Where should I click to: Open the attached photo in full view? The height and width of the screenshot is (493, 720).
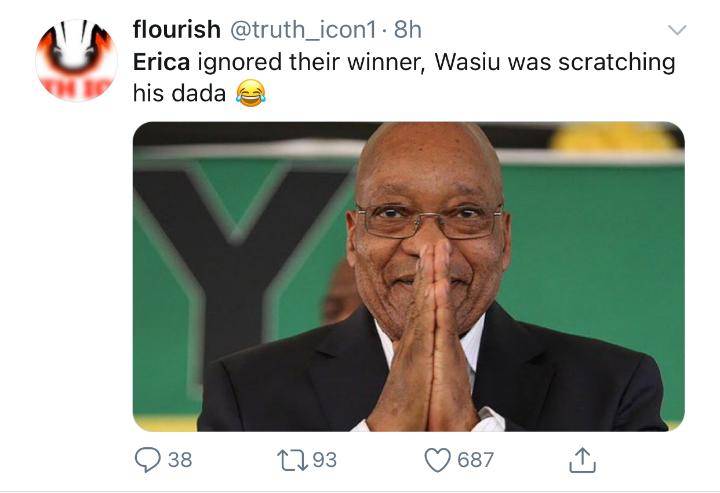pyautogui.click(x=409, y=276)
